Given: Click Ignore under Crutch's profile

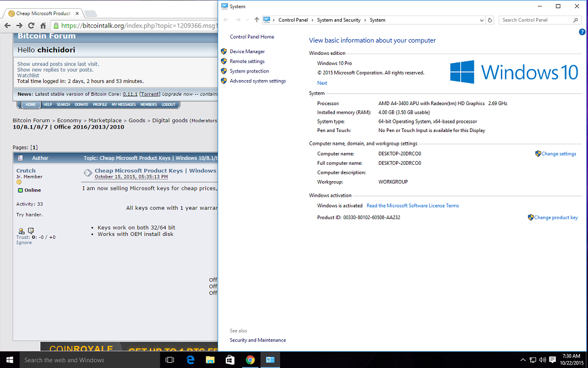Looking at the screenshot, I should pos(24,242).
